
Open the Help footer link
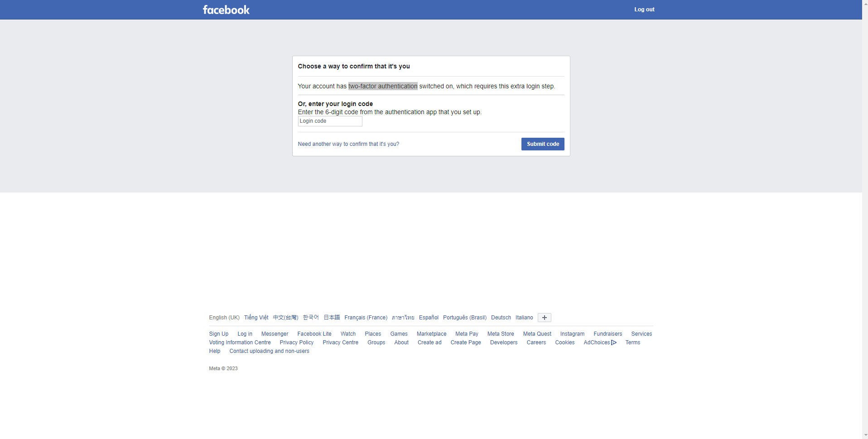(x=215, y=351)
